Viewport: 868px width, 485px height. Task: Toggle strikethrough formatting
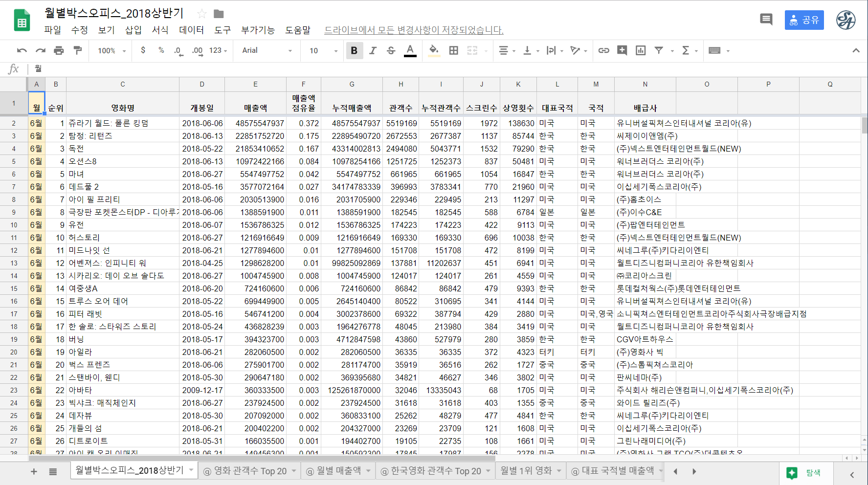[x=391, y=50]
